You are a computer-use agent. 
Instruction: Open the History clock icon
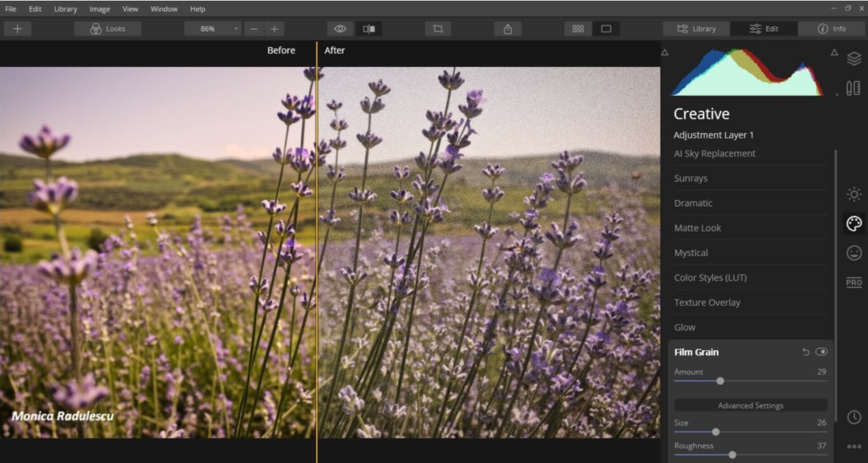[x=854, y=417]
